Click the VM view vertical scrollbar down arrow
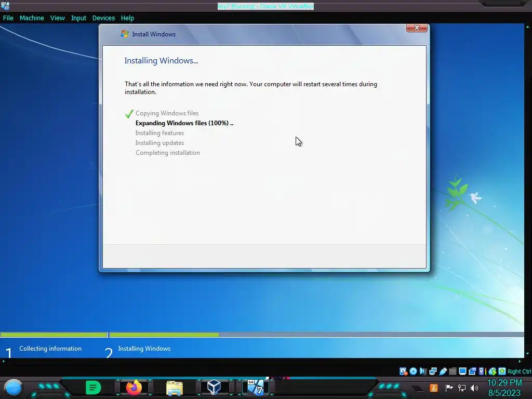 [528, 354]
